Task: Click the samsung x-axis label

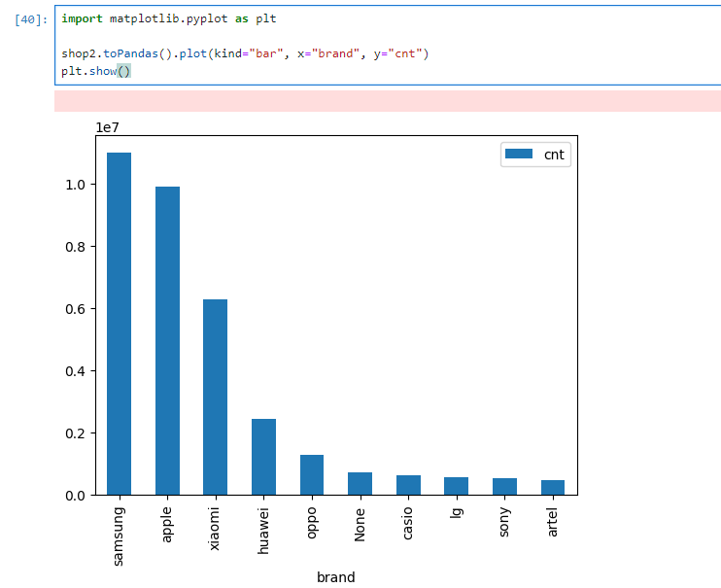Action: [119, 536]
